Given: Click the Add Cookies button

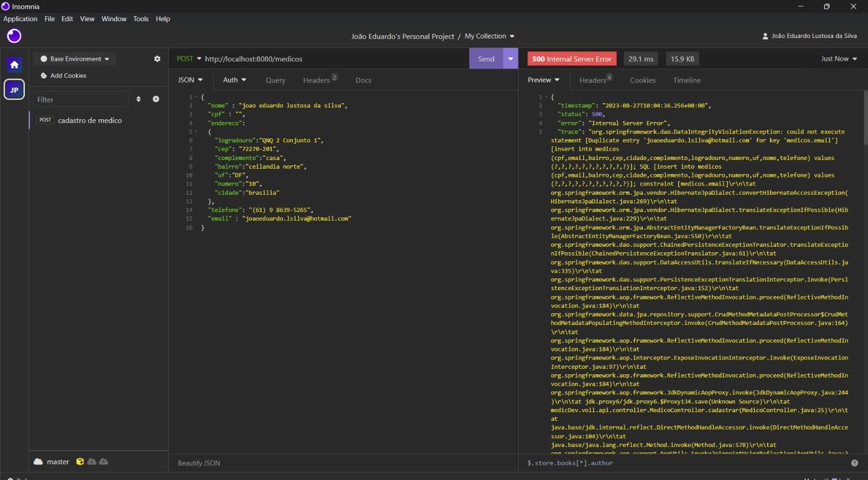Looking at the screenshot, I should pyautogui.click(x=63, y=75).
